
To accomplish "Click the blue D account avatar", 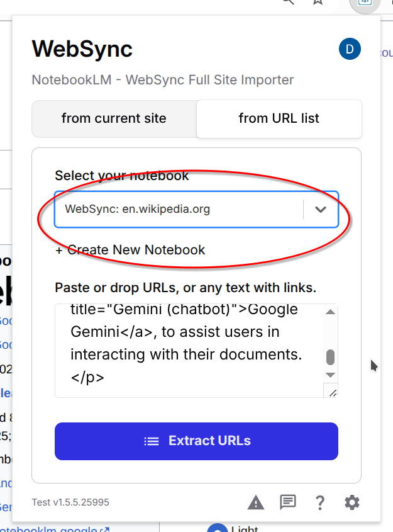I will click(350, 48).
